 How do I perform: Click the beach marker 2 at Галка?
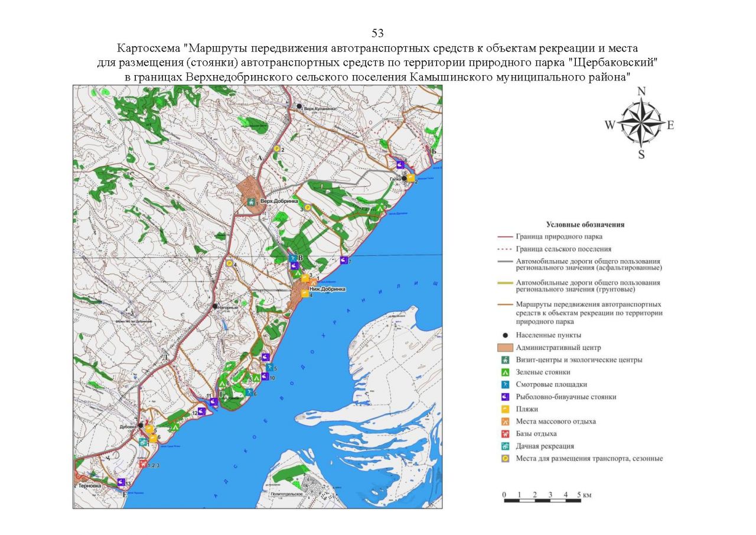pyautogui.click(x=410, y=177)
